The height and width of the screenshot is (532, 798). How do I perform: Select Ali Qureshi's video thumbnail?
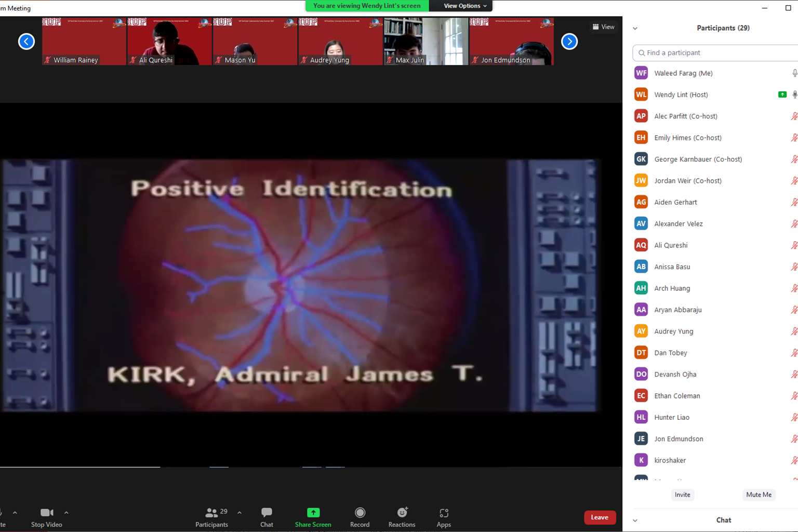(169, 42)
